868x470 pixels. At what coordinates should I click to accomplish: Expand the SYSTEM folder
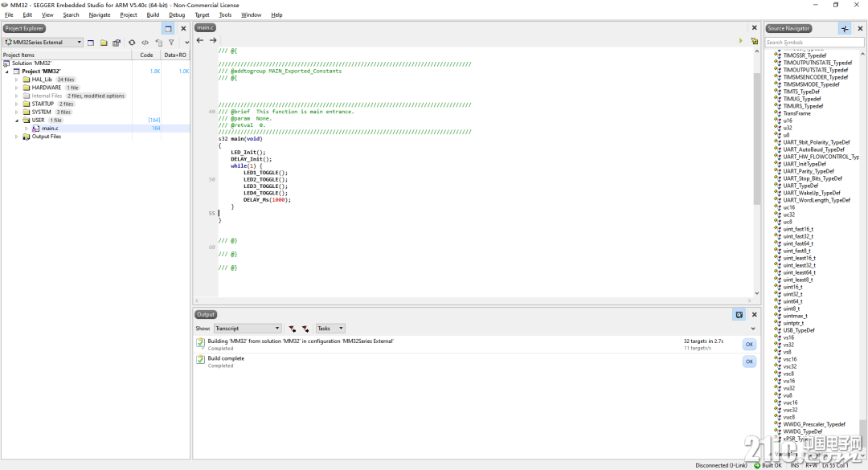pyautogui.click(x=17, y=112)
